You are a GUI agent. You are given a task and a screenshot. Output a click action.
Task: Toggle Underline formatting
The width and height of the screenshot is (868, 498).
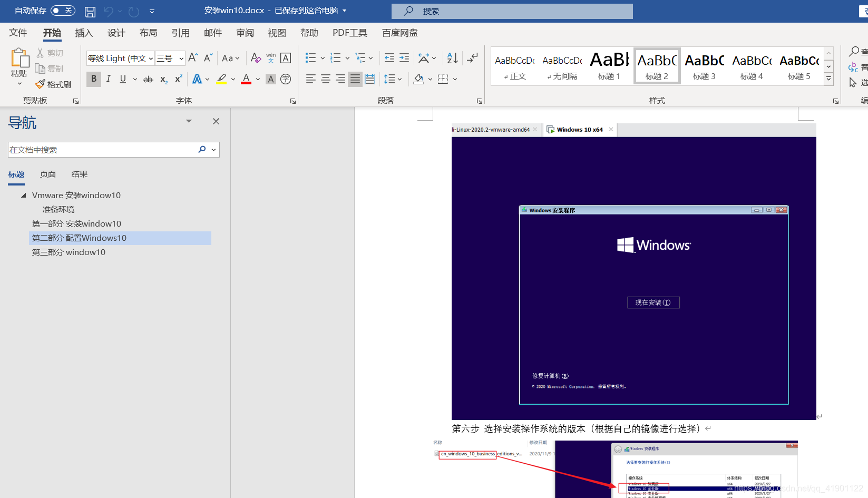123,79
